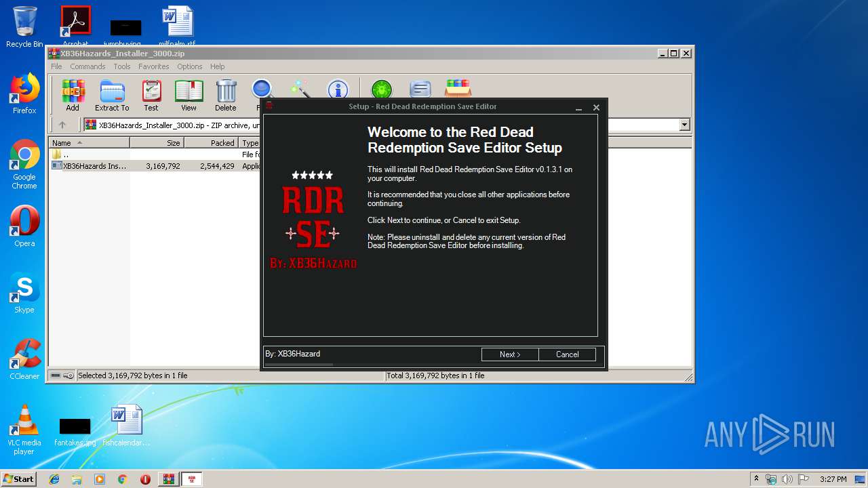This screenshot has height=488, width=868.
Task: Open Opera from the taskbar
Action: tap(145, 479)
